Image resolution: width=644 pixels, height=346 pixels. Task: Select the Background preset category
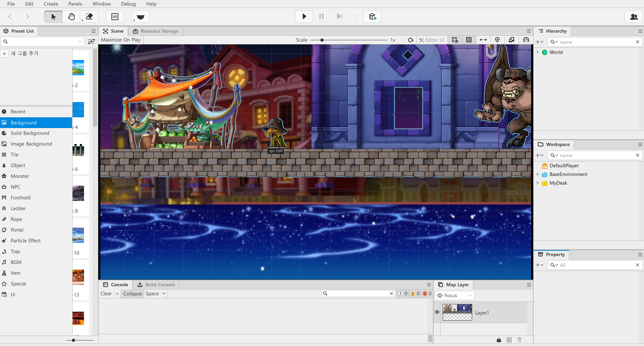[x=36, y=123]
